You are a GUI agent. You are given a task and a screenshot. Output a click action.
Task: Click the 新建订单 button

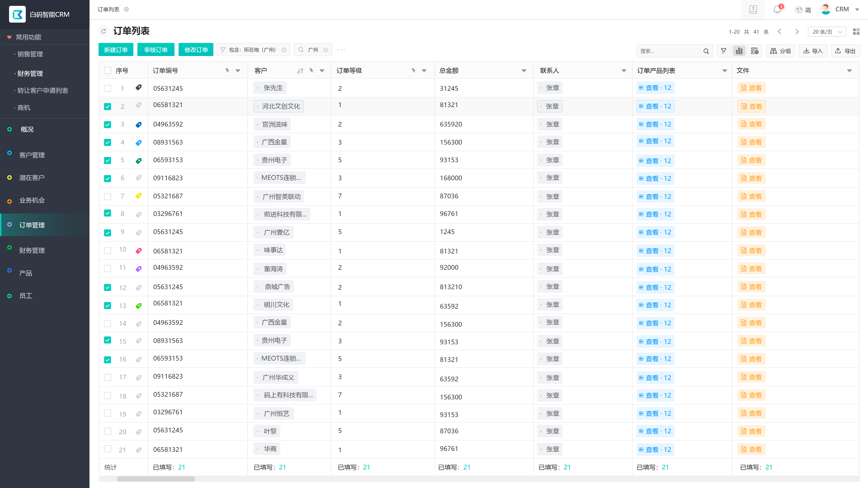(116, 50)
